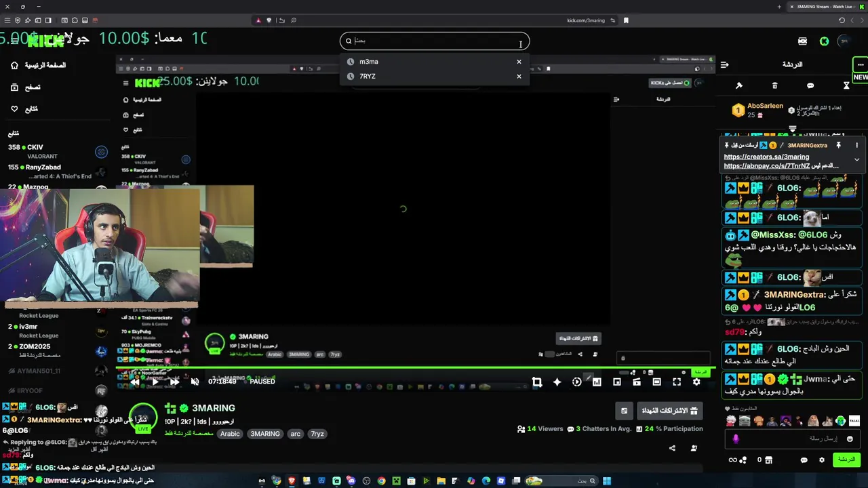Open the Following heart sidebar item
The height and width of the screenshot is (488, 868).
click(24, 109)
